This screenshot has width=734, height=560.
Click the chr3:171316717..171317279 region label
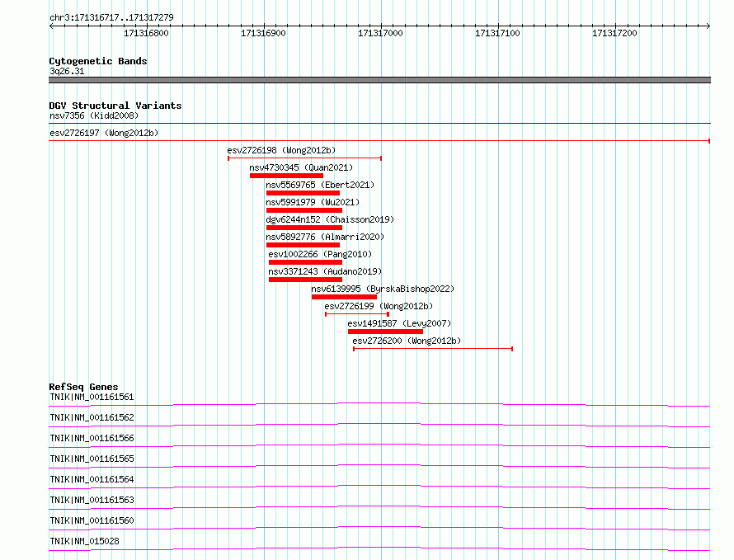click(x=111, y=17)
